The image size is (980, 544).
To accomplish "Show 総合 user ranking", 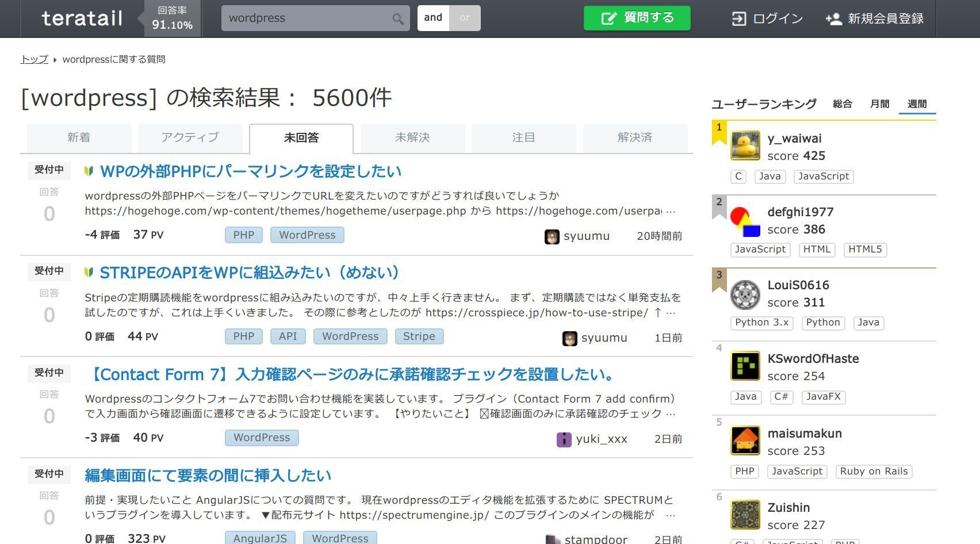I will (843, 104).
